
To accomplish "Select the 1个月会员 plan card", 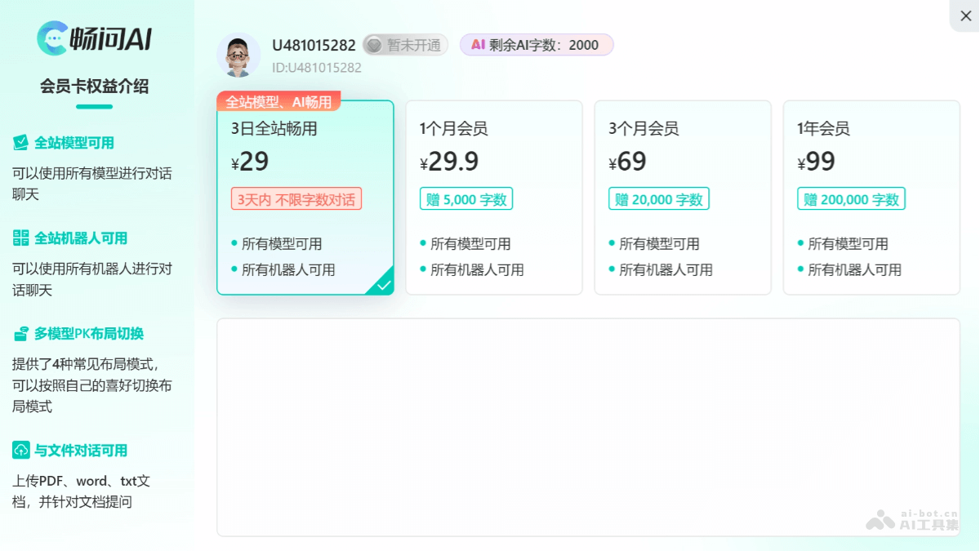I will (493, 196).
